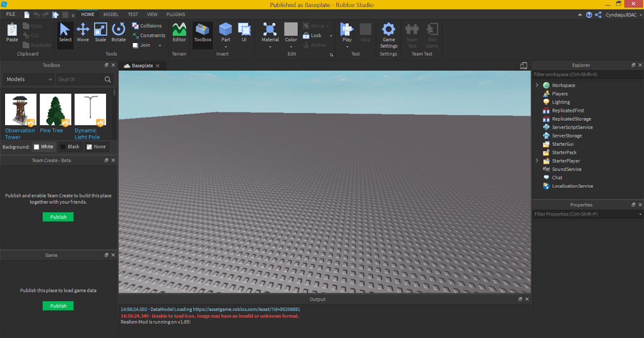Click the Lock tool
644x338 pixels.
point(313,35)
